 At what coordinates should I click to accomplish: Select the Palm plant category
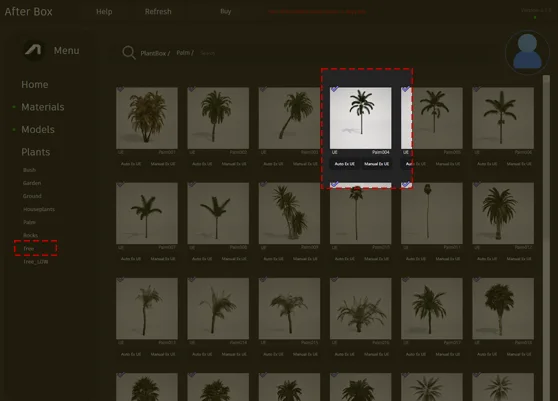(29, 222)
